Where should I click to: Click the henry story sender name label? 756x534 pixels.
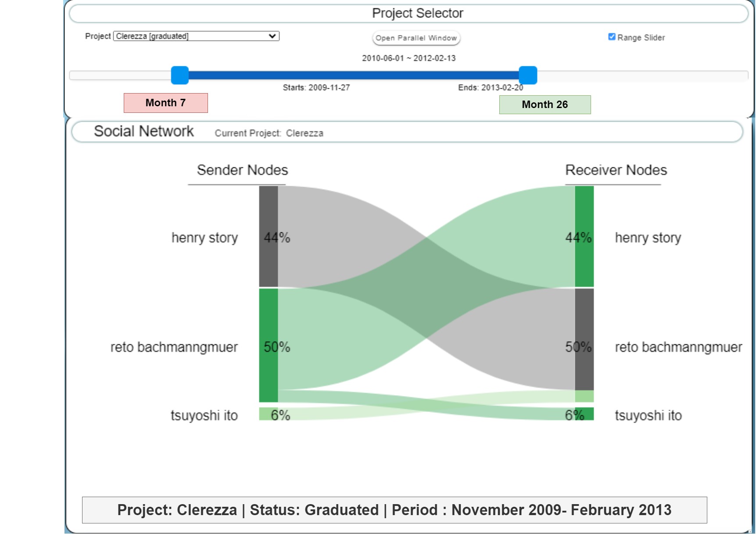point(204,238)
